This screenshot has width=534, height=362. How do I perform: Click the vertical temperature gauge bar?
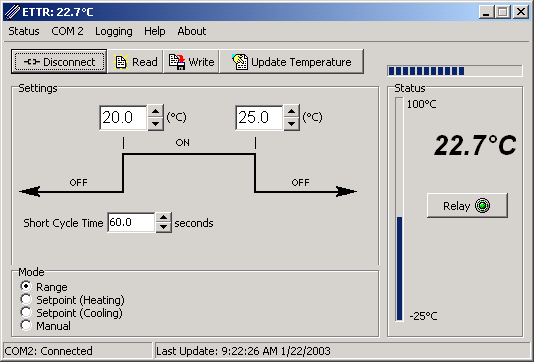(x=399, y=209)
